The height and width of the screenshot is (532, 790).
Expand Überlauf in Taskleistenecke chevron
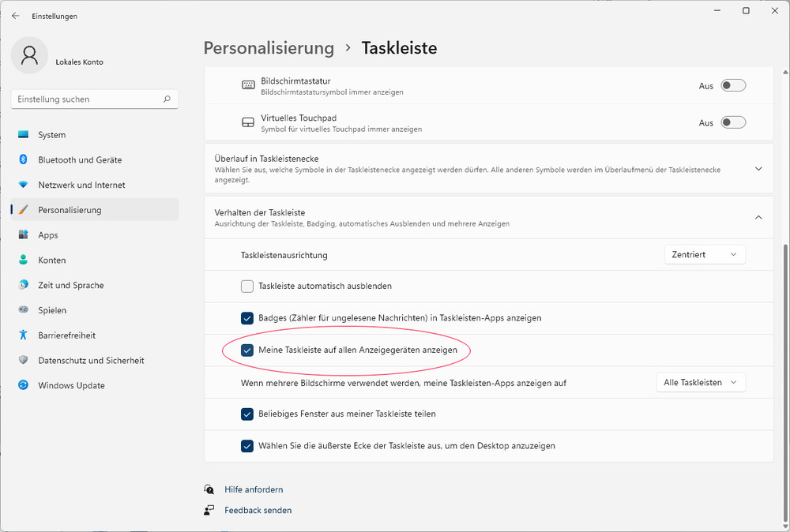[x=758, y=169]
